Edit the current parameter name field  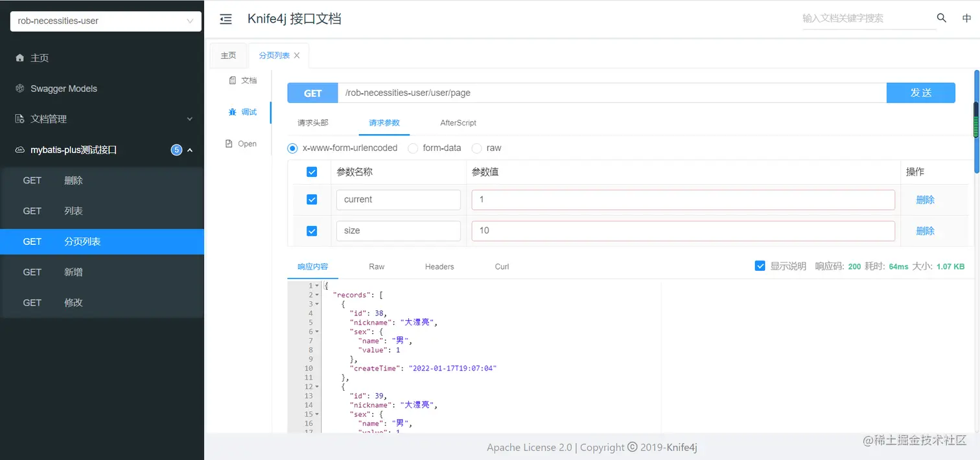tap(399, 200)
